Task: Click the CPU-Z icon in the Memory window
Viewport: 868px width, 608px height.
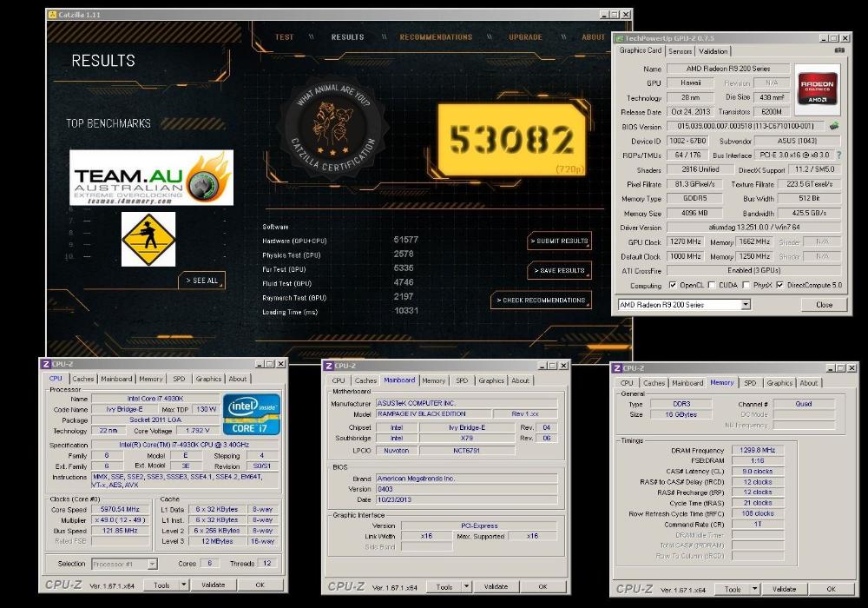Action: (617, 368)
